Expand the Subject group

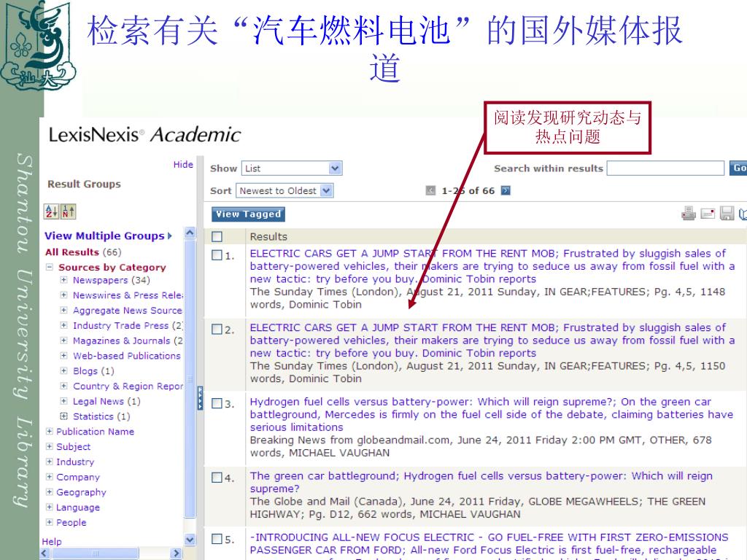click(x=49, y=447)
